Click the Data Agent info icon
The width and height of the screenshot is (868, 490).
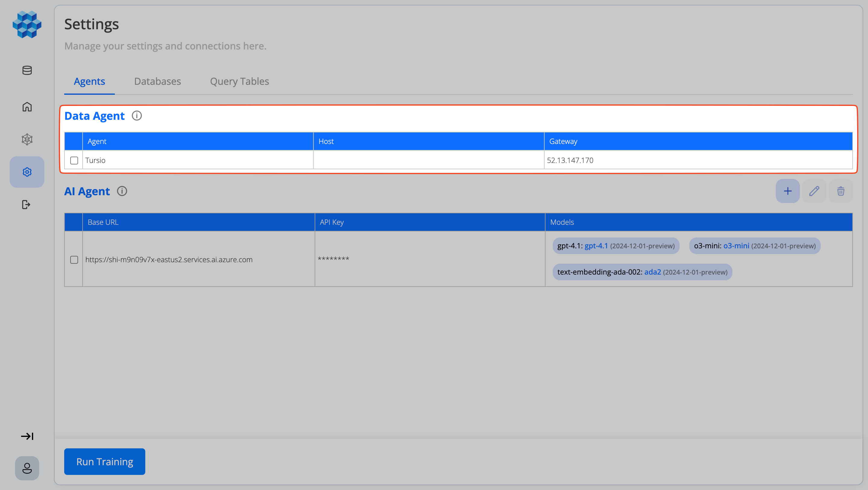click(137, 116)
